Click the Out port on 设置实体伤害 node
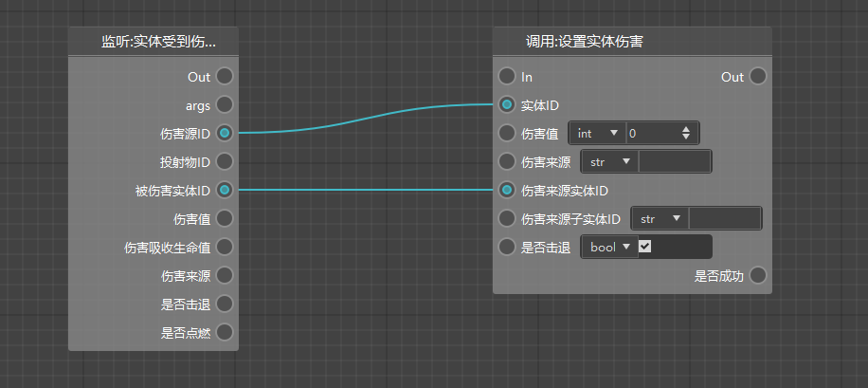The image size is (868, 388). [758, 77]
